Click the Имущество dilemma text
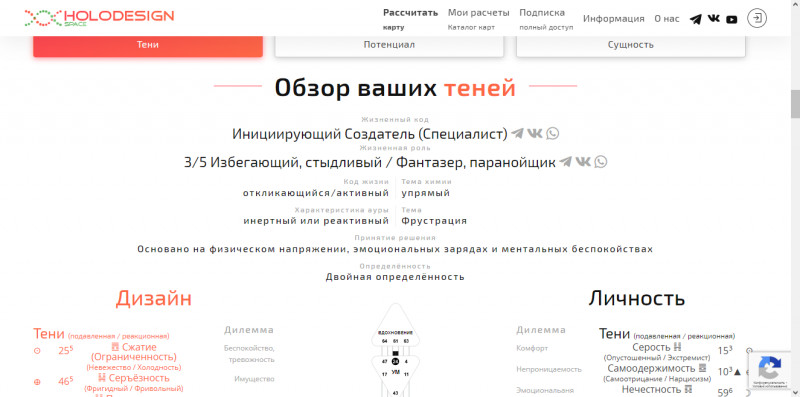 click(254, 379)
